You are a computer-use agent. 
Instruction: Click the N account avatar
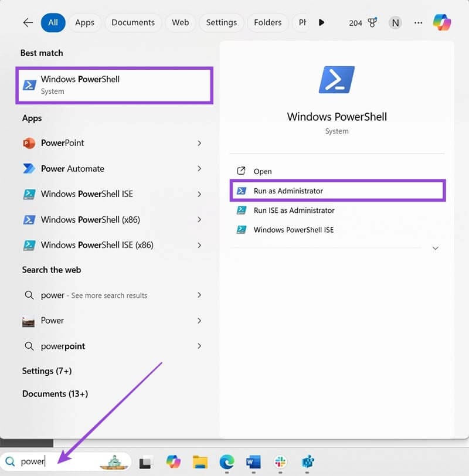(396, 22)
